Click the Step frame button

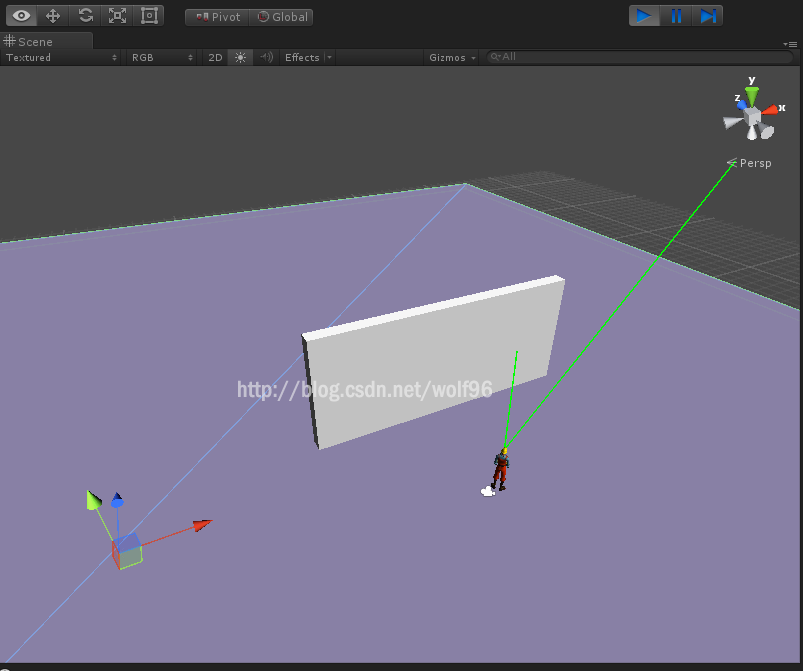click(708, 16)
